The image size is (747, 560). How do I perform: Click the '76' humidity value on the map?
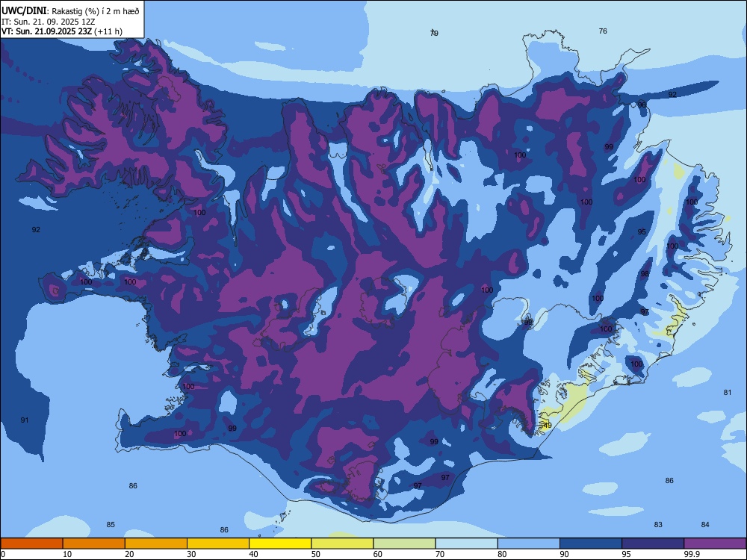(603, 31)
